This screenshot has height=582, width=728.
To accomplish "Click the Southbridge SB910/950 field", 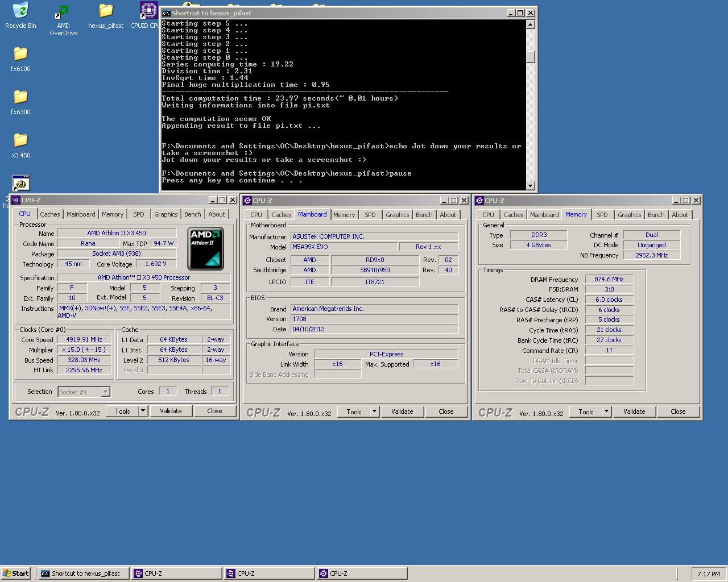I will (x=375, y=270).
